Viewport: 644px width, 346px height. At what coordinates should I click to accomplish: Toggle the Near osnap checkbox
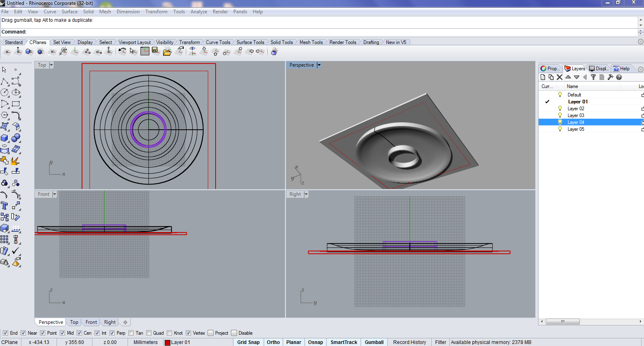point(23,333)
